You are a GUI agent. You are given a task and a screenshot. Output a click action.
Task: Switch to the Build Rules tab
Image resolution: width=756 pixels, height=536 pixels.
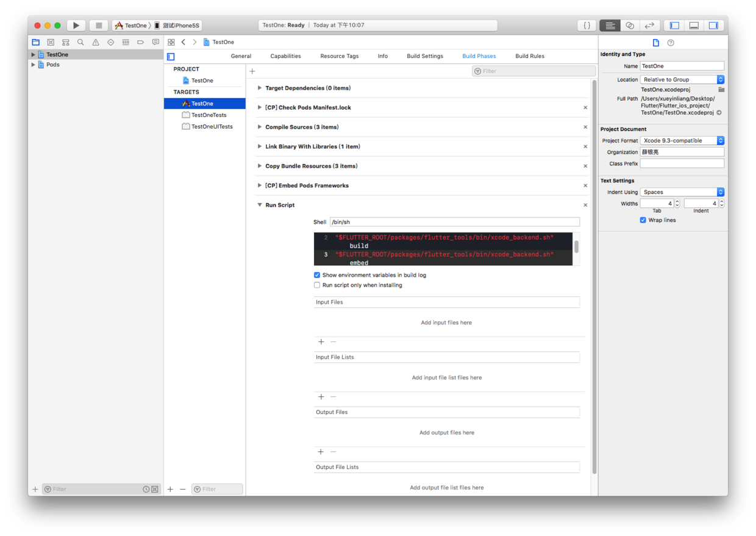click(x=530, y=56)
